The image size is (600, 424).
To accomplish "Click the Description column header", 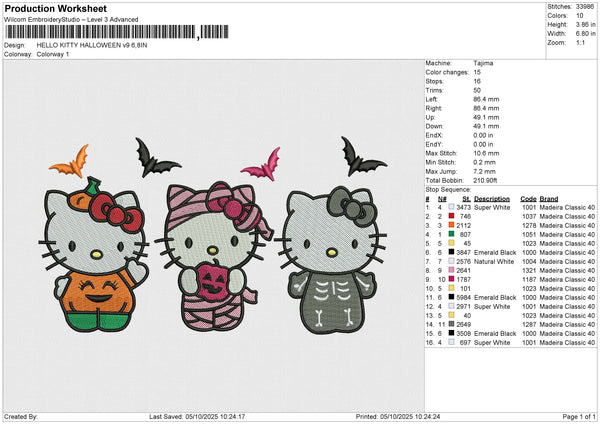I will click(x=493, y=198).
